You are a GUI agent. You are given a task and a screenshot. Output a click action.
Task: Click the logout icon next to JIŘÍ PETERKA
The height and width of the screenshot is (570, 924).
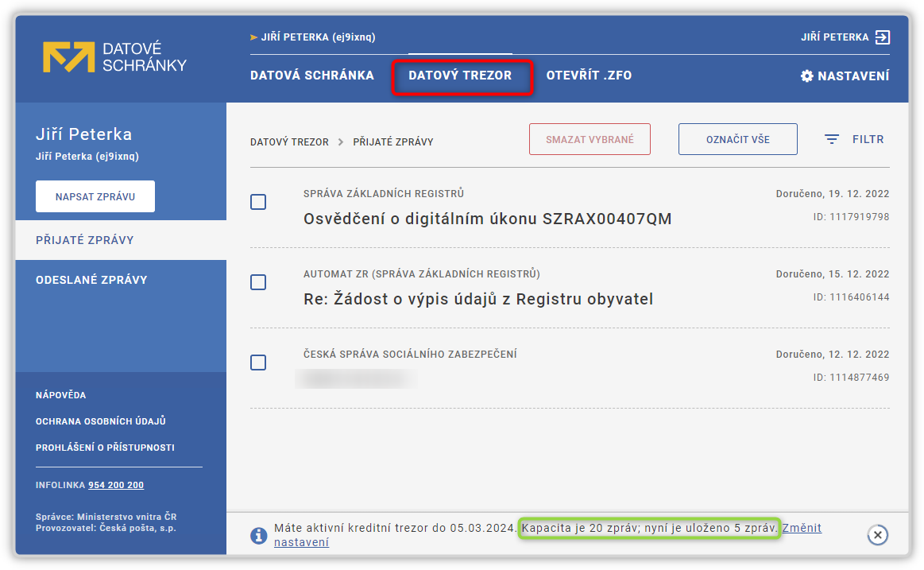point(882,37)
